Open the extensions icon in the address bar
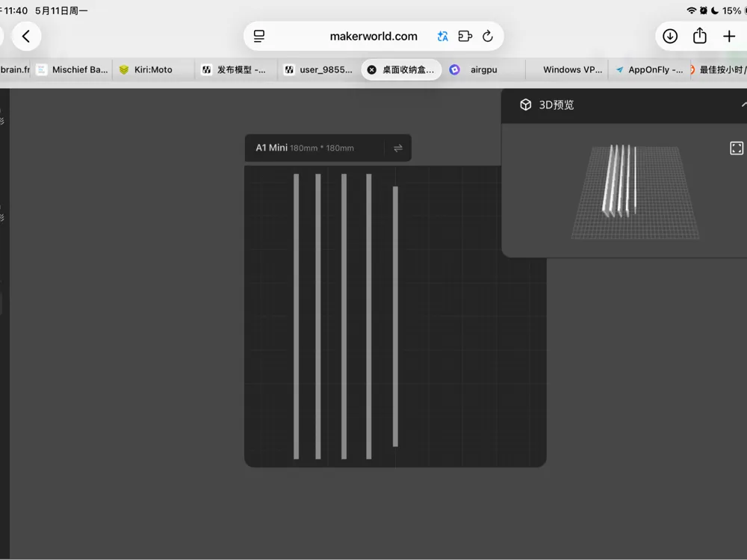747x560 pixels. click(x=465, y=36)
